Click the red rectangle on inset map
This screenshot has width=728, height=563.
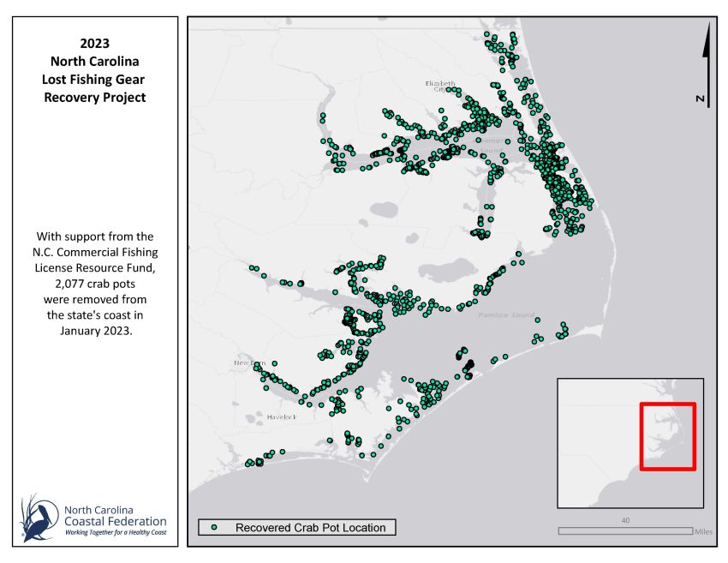click(668, 435)
